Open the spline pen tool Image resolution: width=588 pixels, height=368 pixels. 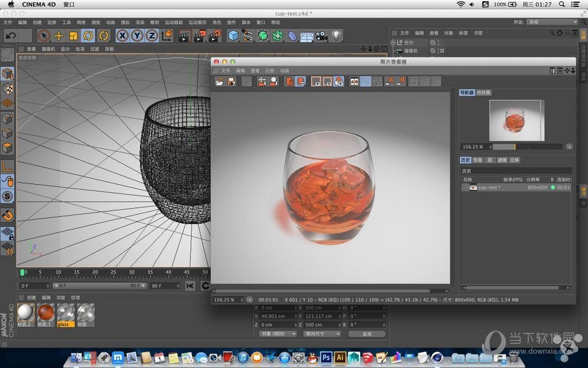pyautogui.click(x=248, y=36)
